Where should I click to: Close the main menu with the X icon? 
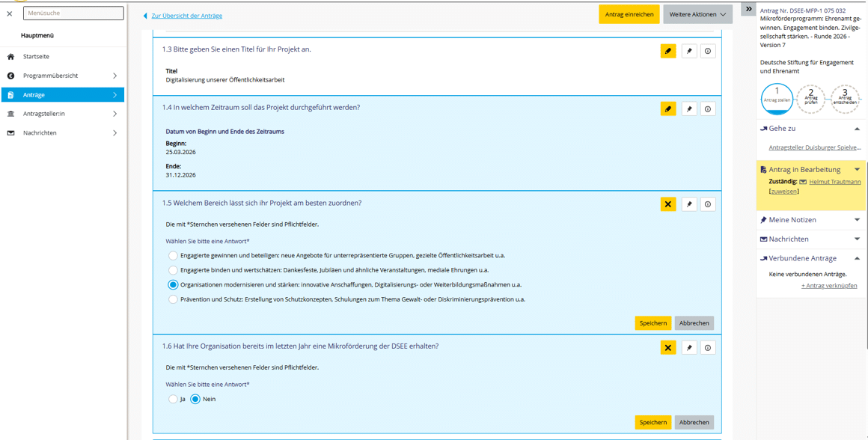tap(10, 13)
